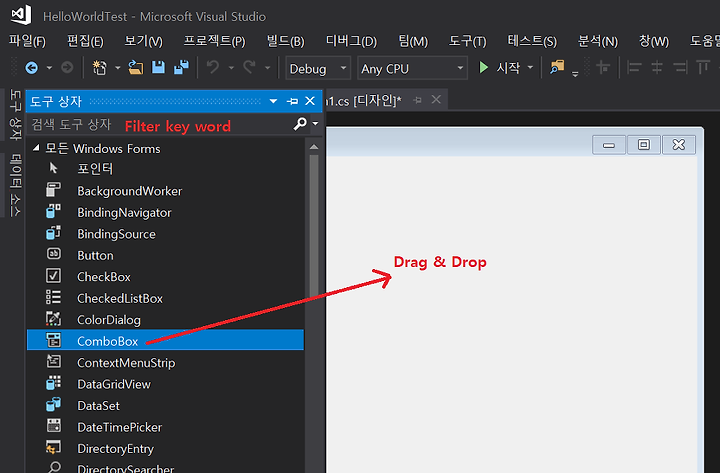Click the toolbox scrollbar up arrow
Screen dimensions: 720x473
click(314, 147)
